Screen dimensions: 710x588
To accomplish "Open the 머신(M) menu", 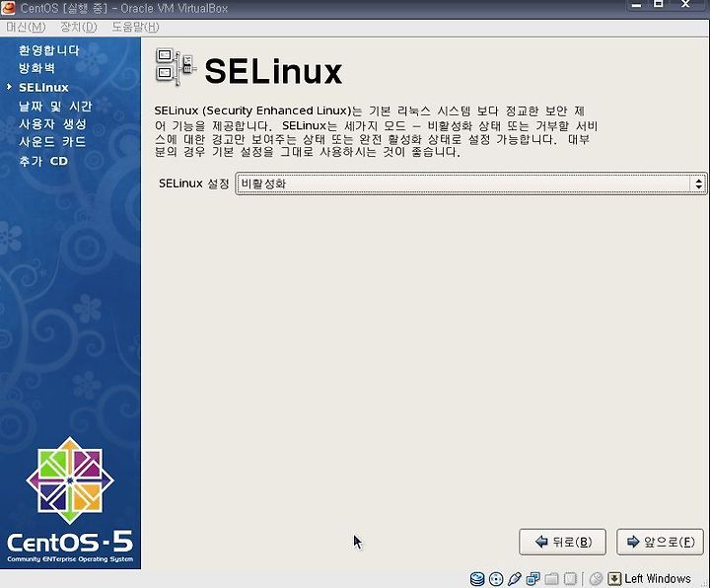I will (26, 28).
